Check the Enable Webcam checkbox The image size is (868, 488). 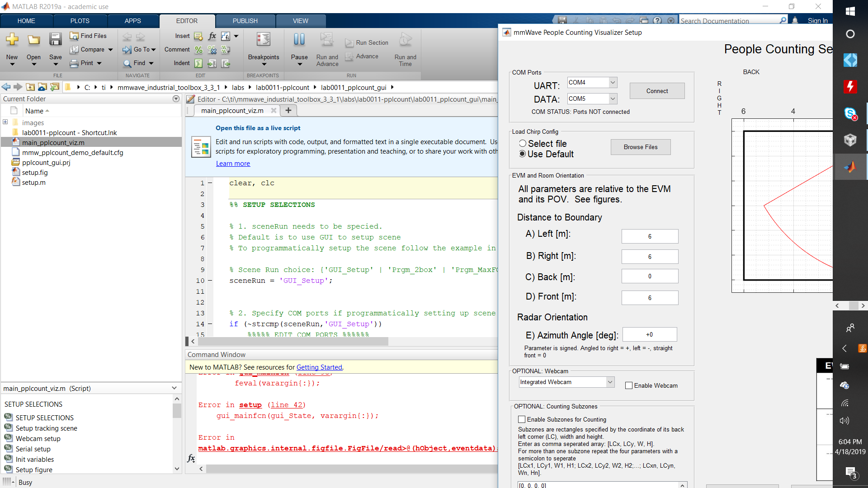[628, 385]
